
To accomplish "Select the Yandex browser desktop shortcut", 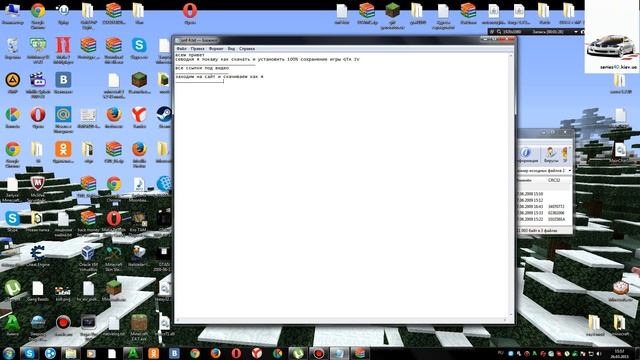I will click(x=139, y=118).
